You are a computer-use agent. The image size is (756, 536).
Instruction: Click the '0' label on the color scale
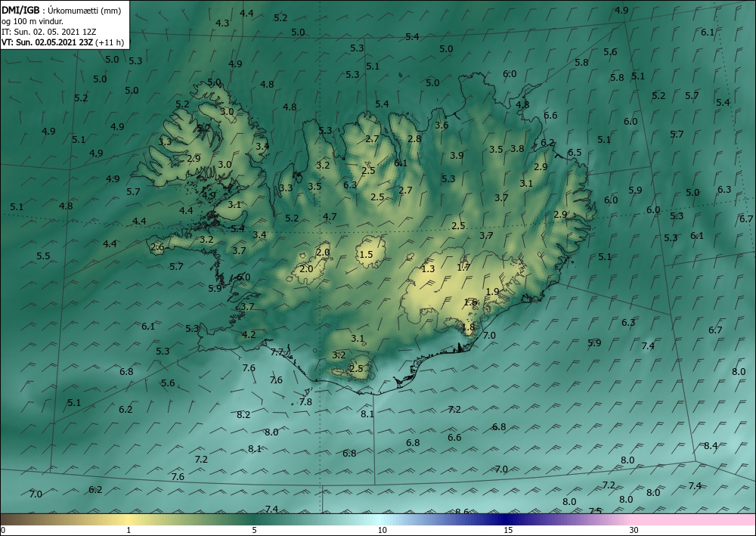click(3, 531)
